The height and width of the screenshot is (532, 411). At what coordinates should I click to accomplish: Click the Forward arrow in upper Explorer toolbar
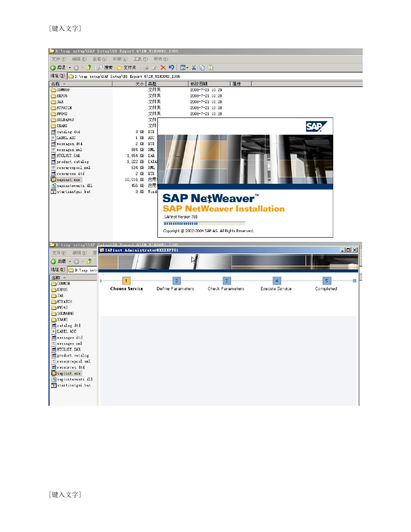tap(76, 68)
